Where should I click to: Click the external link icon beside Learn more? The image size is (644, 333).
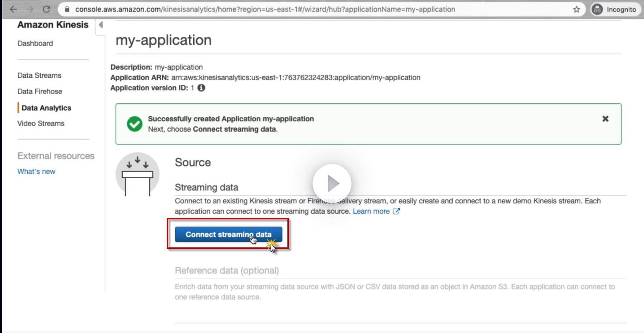(x=396, y=211)
